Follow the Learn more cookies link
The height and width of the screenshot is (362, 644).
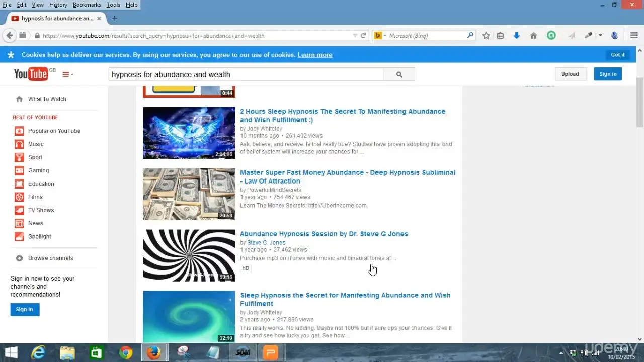coord(315,55)
